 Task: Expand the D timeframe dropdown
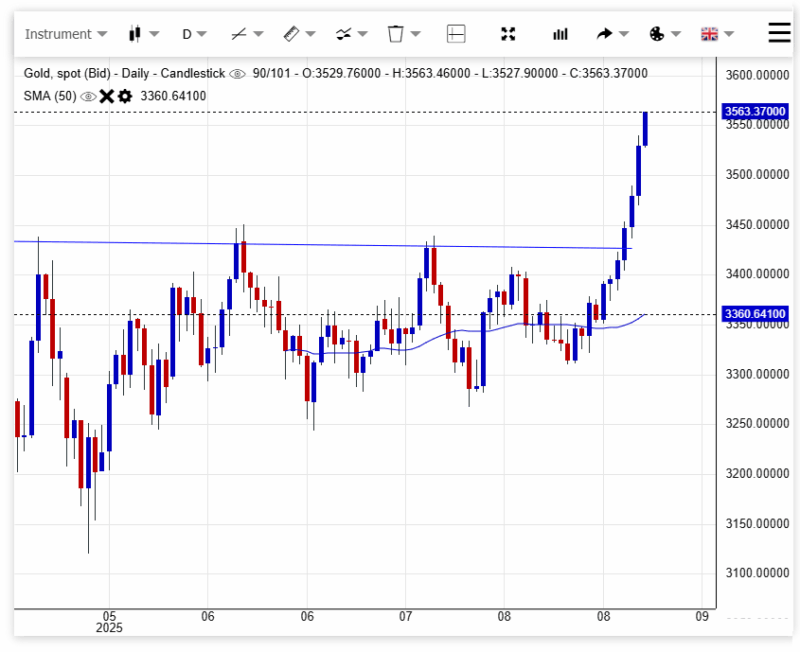[x=194, y=34]
